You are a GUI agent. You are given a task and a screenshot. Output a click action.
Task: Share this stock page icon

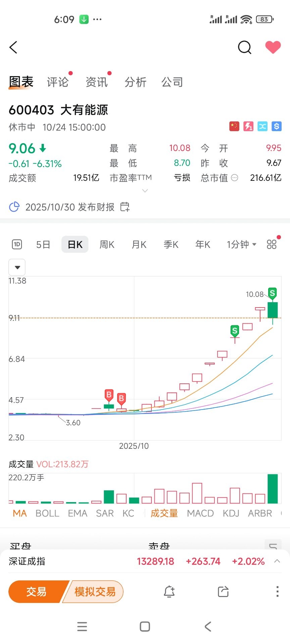pos(223,592)
